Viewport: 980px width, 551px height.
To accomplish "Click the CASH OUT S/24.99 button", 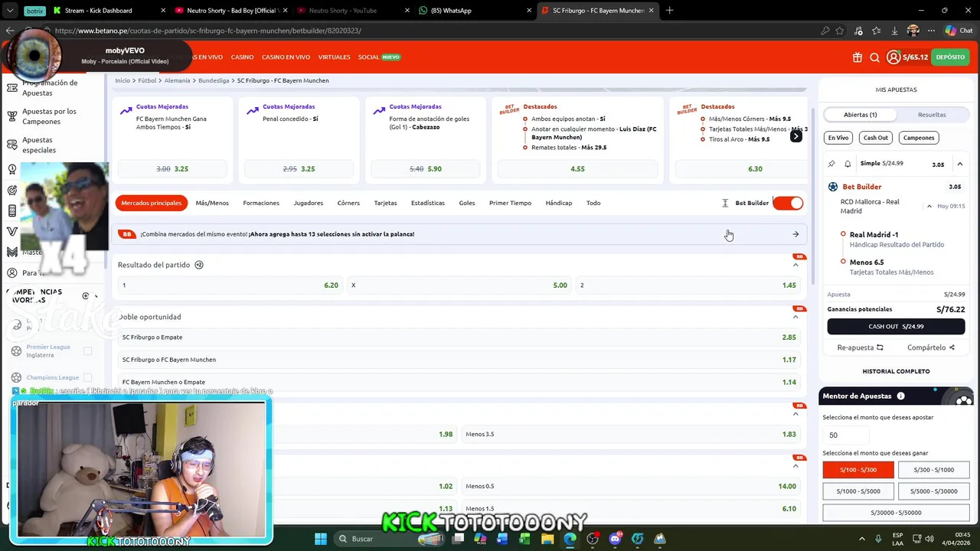I will point(896,327).
